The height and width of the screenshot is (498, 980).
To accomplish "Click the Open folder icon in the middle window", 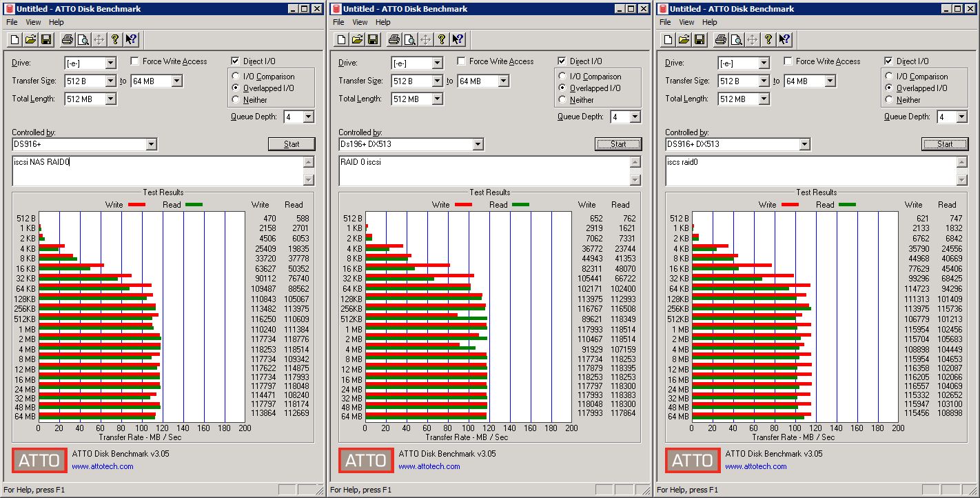I will click(x=357, y=39).
